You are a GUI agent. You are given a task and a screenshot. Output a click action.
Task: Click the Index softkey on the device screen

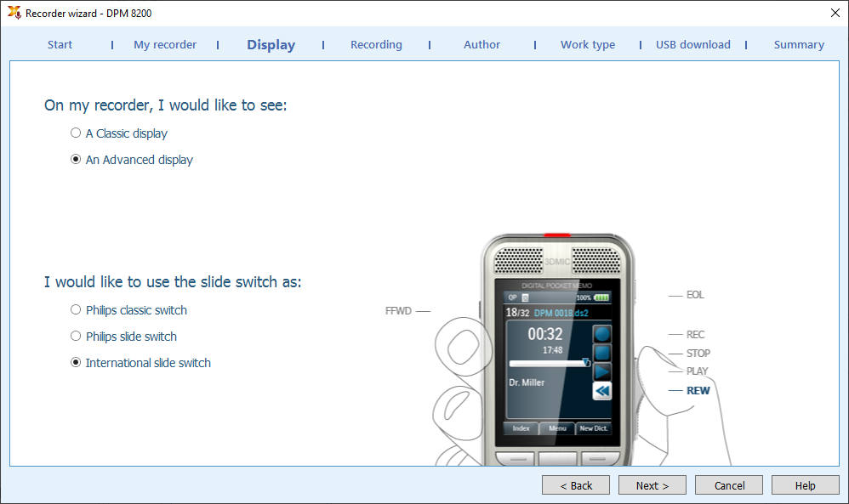[x=521, y=428]
